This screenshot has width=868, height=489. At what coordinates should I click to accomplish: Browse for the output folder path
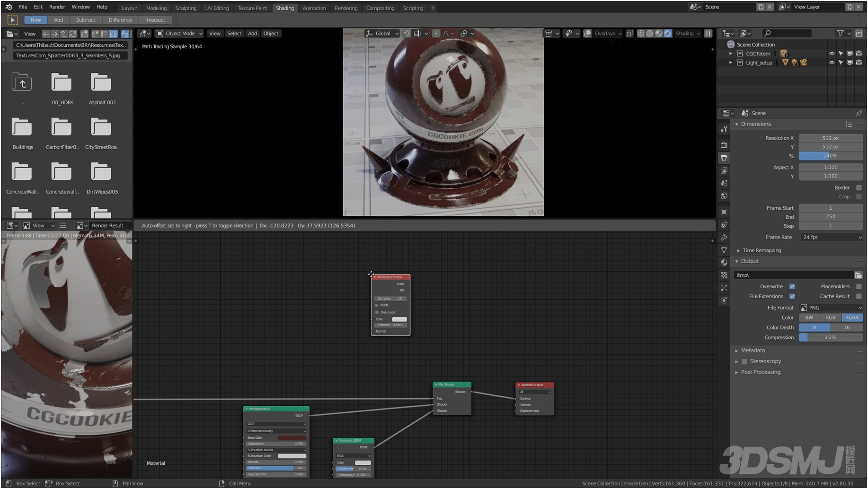tap(859, 276)
